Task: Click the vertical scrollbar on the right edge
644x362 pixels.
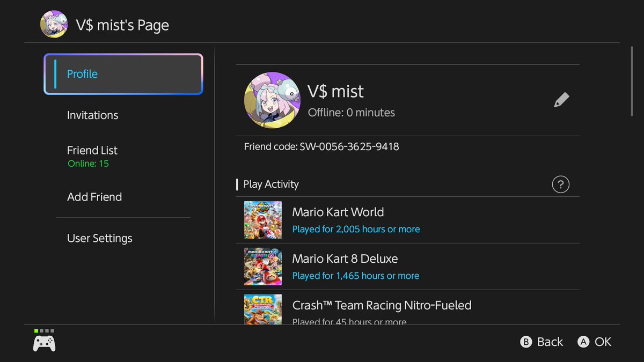Action: tap(632, 81)
